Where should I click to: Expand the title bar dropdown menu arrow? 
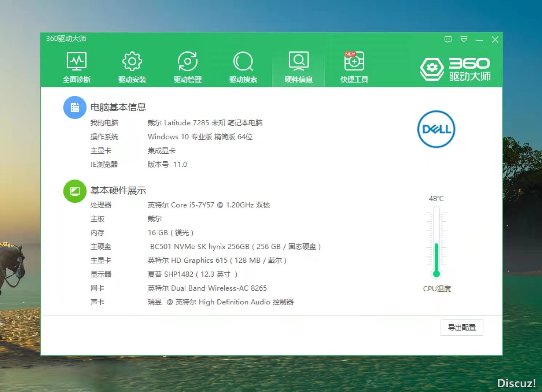tap(464, 40)
